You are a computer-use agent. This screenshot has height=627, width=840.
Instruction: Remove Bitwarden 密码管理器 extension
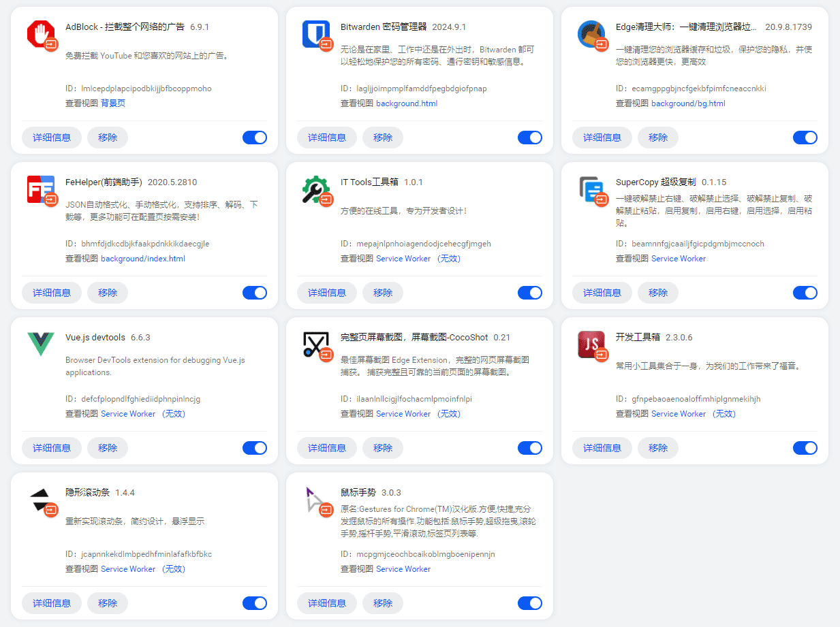[383, 138]
